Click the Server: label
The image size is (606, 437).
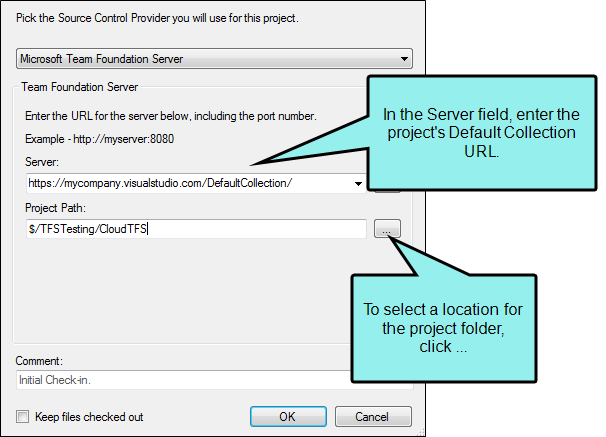click(x=42, y=162)
